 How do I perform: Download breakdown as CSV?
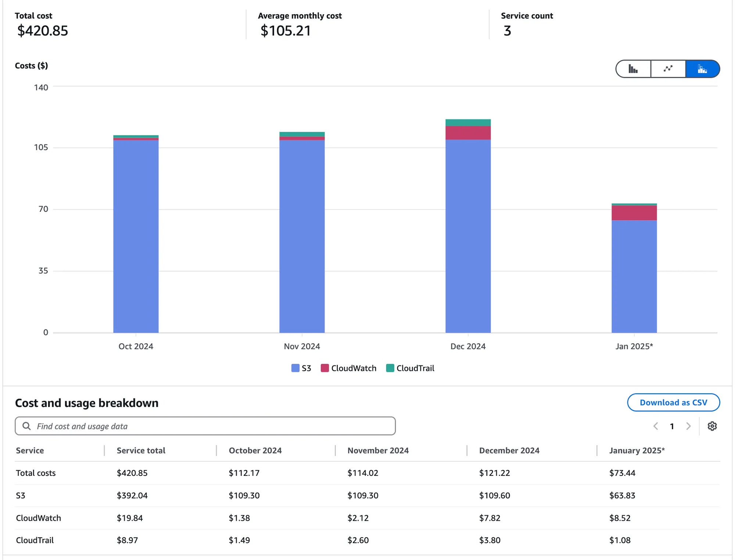click(673, 402)
